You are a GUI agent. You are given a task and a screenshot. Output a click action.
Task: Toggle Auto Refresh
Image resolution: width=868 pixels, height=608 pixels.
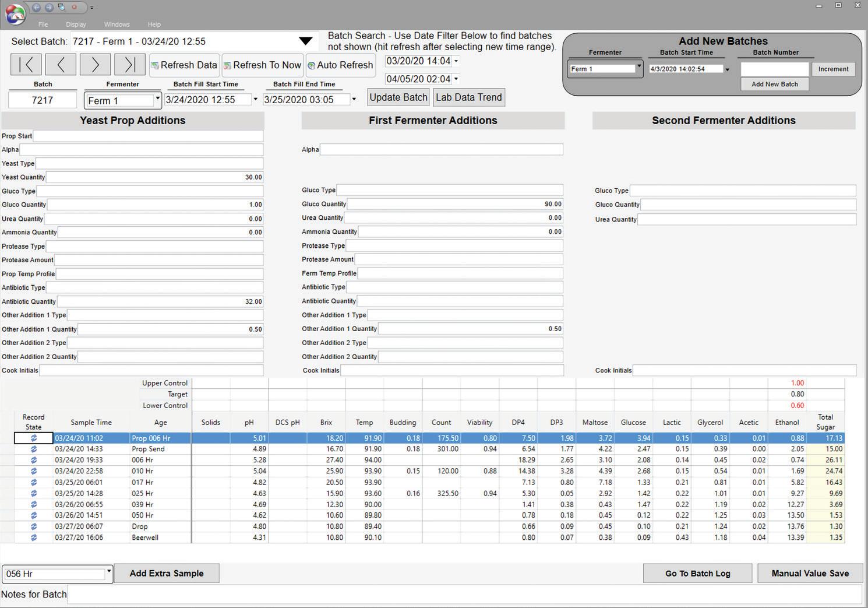tap(340, 65)
